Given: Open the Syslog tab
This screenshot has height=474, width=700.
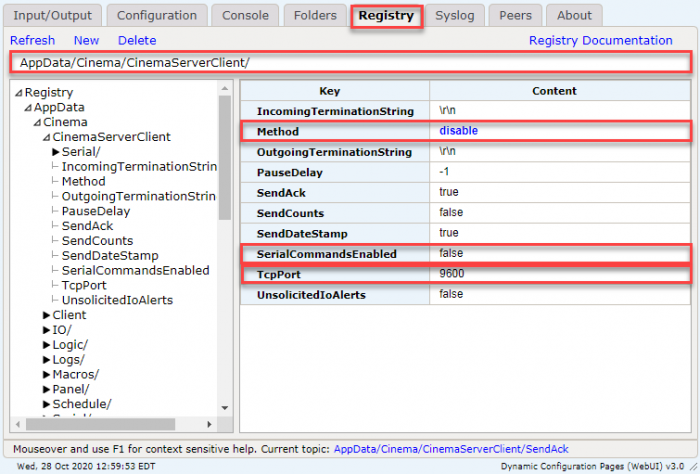Looking at the screenshot, I should pos(454,16).
